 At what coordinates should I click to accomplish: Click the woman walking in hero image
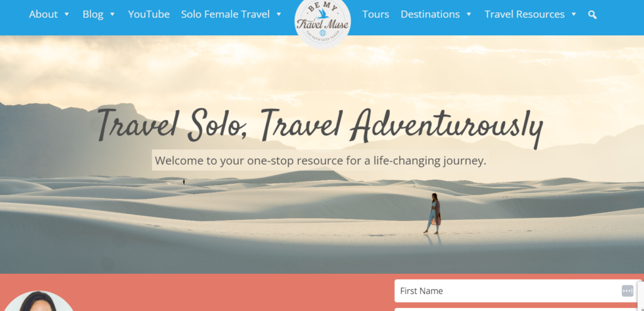click(433, 213)
